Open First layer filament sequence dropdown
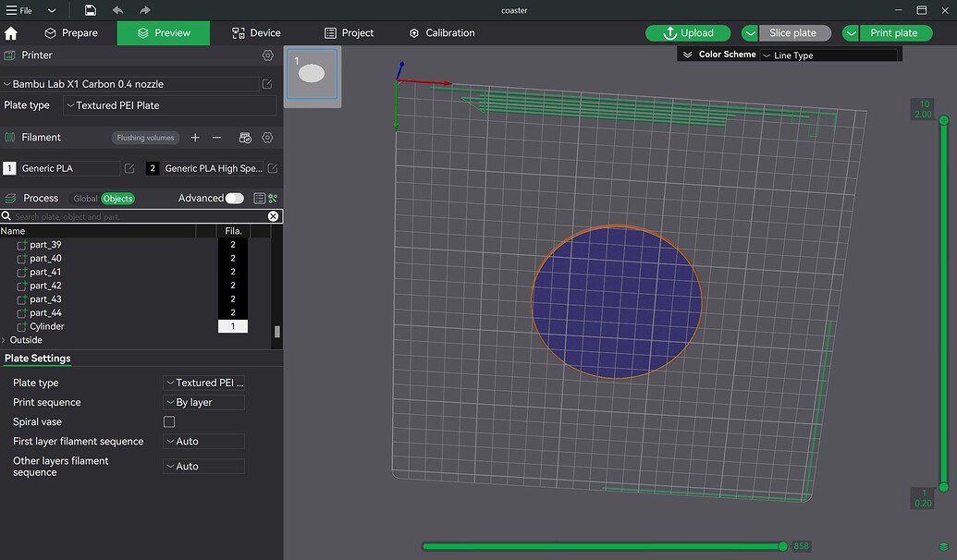The image size is (957, 560). [x=203, y=442]
